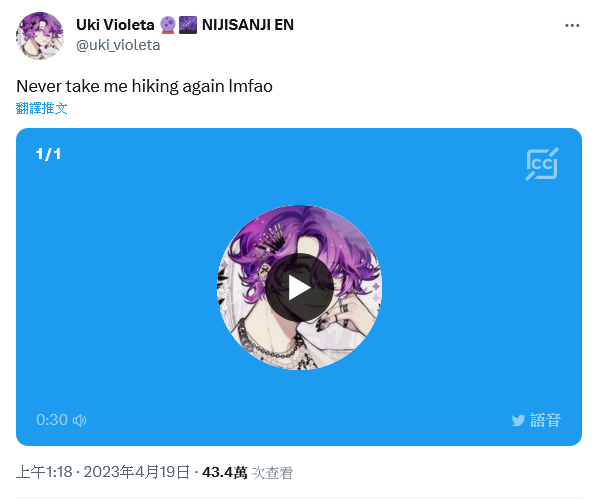Click the milky way emoji in the display name
Image resolution: width=598 pixels, height=500 pixels.
(x=188, y=25)
